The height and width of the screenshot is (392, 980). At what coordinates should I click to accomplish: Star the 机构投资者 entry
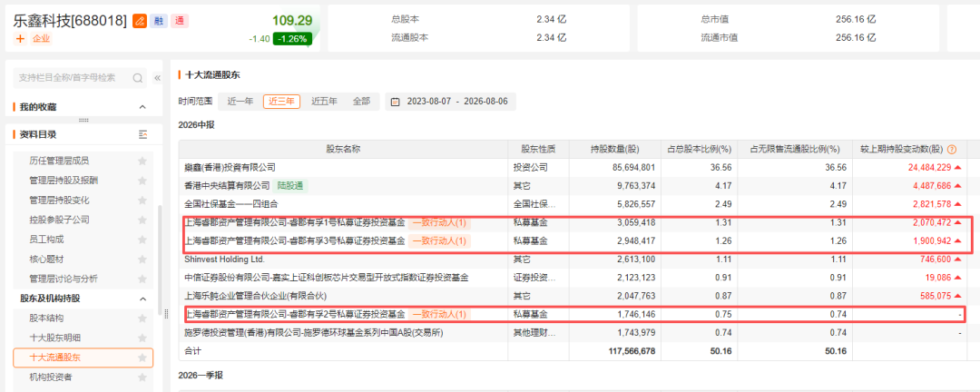pos(142,377)
